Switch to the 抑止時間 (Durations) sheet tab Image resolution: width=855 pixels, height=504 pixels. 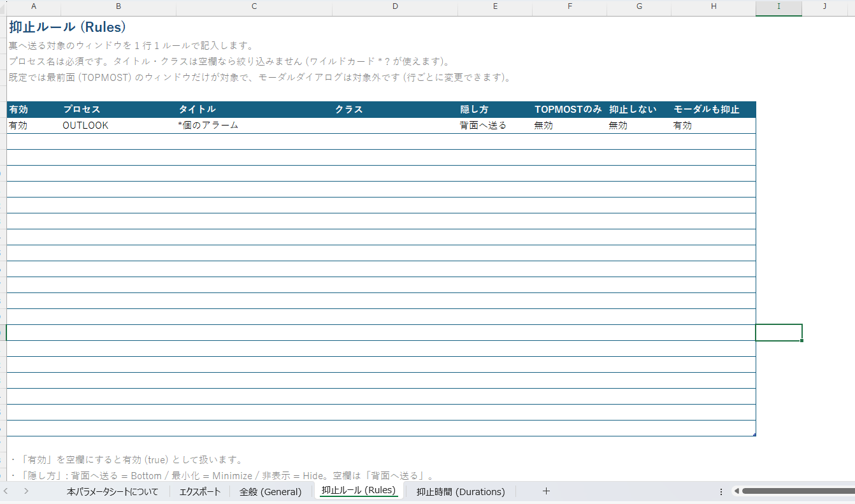[461, 491]
